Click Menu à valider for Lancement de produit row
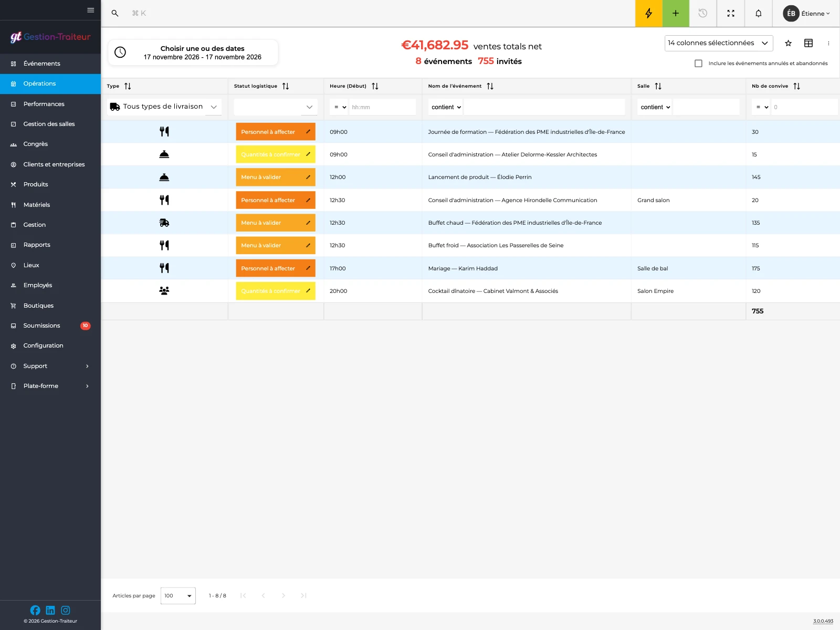 tap(276, 177)
